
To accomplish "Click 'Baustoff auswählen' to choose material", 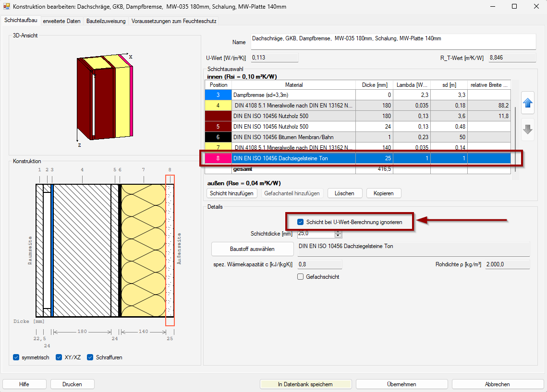I will pos(252,249).
